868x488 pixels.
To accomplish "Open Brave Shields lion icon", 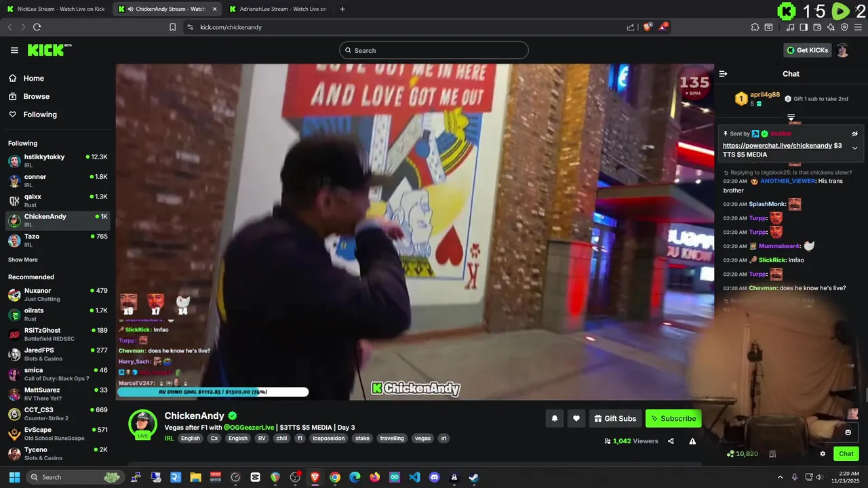I will click(x=648, y=27).
